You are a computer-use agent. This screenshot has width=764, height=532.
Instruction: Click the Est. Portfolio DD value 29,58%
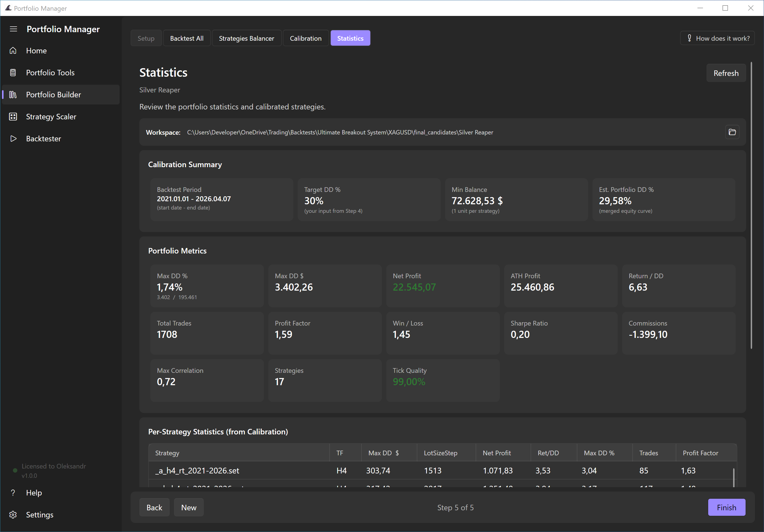pos(615,201)
